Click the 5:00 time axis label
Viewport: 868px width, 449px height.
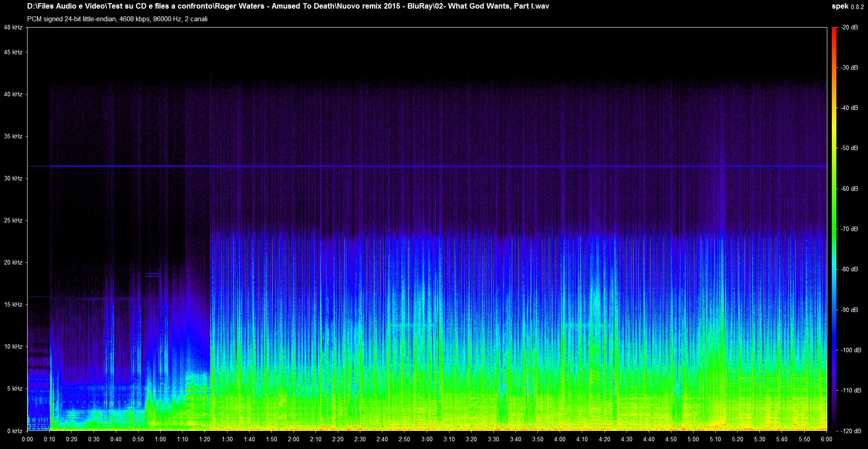[x=693, y=440]
